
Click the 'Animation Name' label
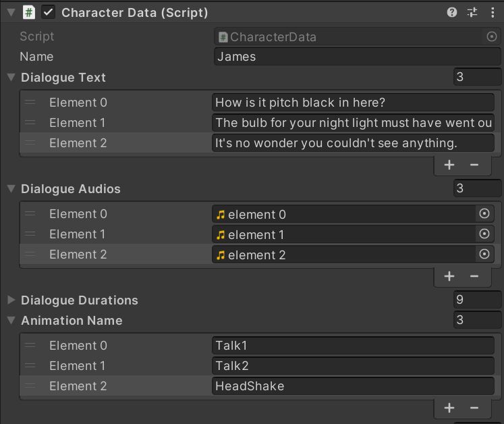(72, 321)
